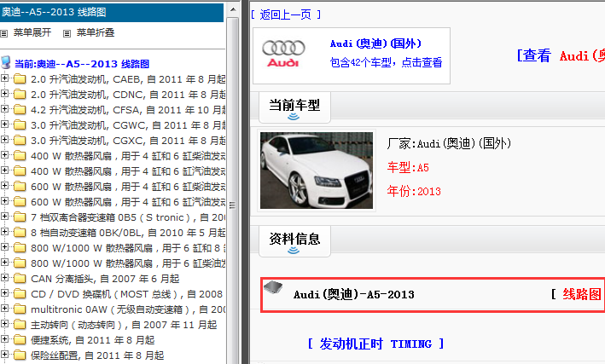
Task: Select 600 W 散热器风扇 柴油发动机 row
Action: click(x=128, y=187)
